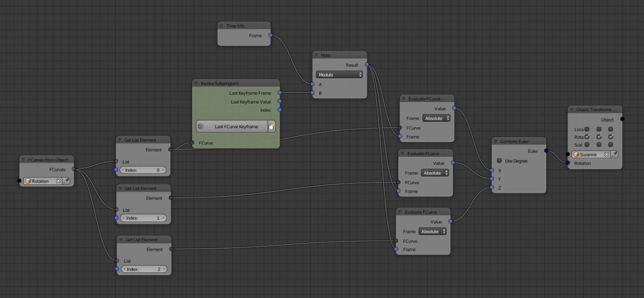Click the cube icon in the Rotation field
The width and height of the screenshot is (644, 298).
pyautogui.click(x=28, y=181)
